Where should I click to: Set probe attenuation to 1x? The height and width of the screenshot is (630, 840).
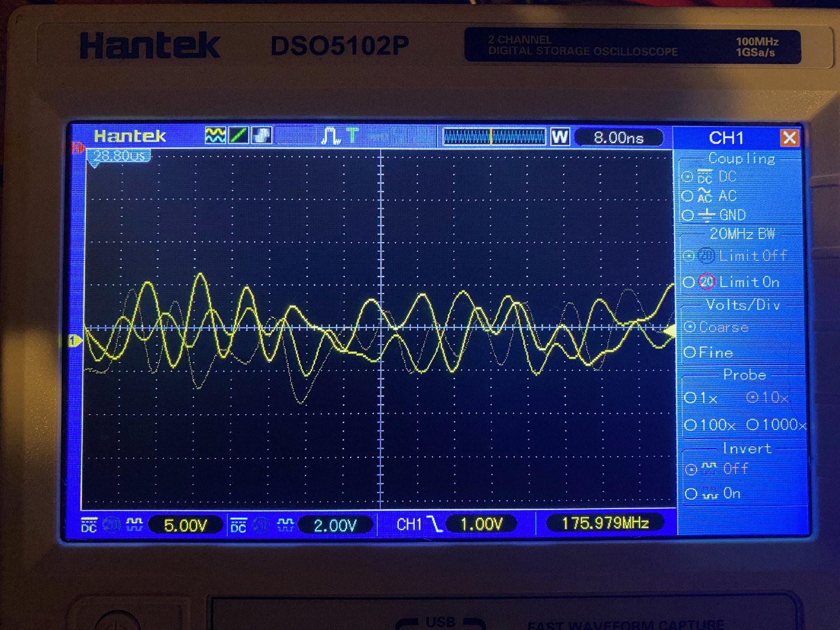point(691,398)
